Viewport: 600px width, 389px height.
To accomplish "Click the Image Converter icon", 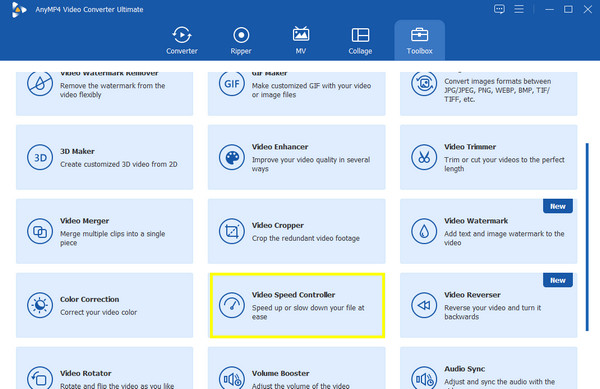I will [x=424, y=84].
